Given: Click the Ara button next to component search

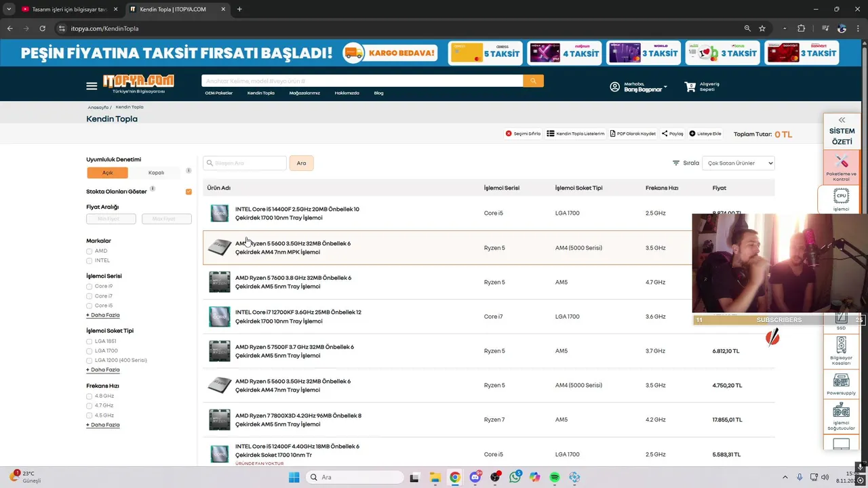Looking at the screenshot, I should click(x=301, y=163).
